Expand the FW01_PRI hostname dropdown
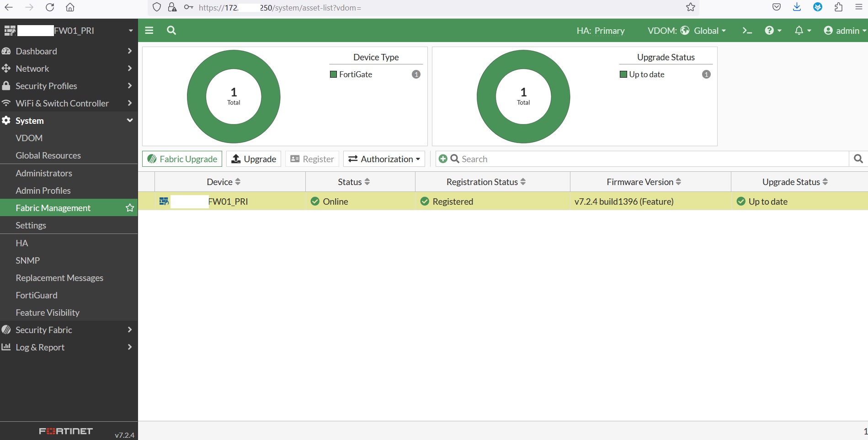The image size is (868, 440). coord(131,31)
